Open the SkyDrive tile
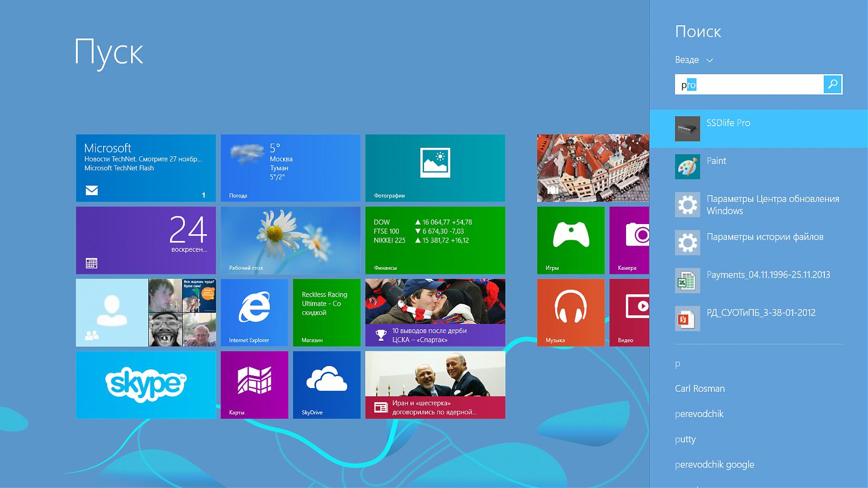The width and height of the screenshot is (868, 488). [327, 385]
